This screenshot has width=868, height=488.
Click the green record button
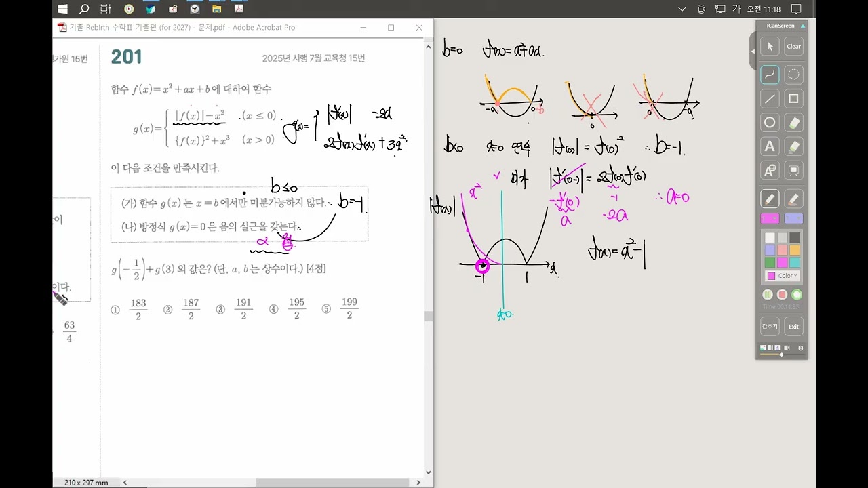797,294
